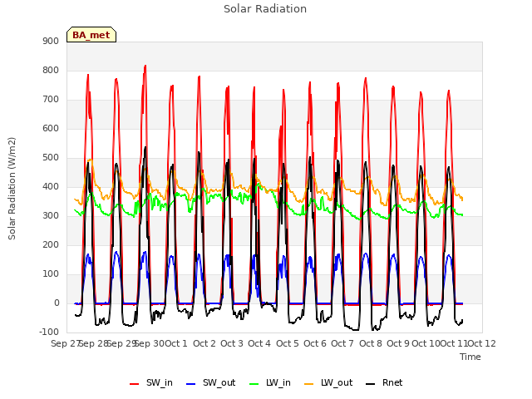Toggle the Rnet legend entry
This screenshot has width=532, height=399.
tap(384, 382)
